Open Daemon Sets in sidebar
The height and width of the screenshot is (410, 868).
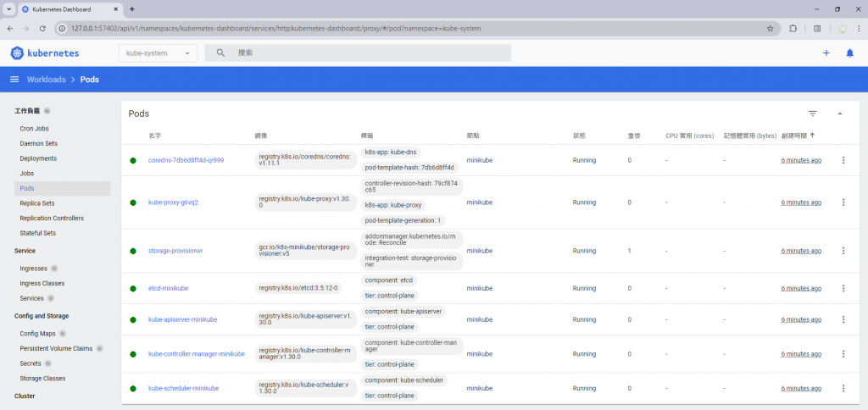coord(39,143)
